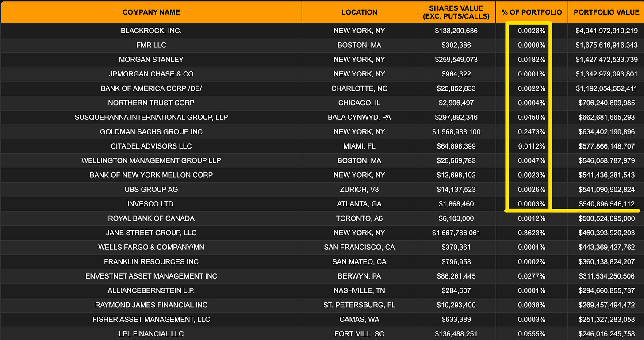Click GOLDMAN SACHS GROUP INC cell
This screenshot has width=644, height=340.
click(151, 132)
